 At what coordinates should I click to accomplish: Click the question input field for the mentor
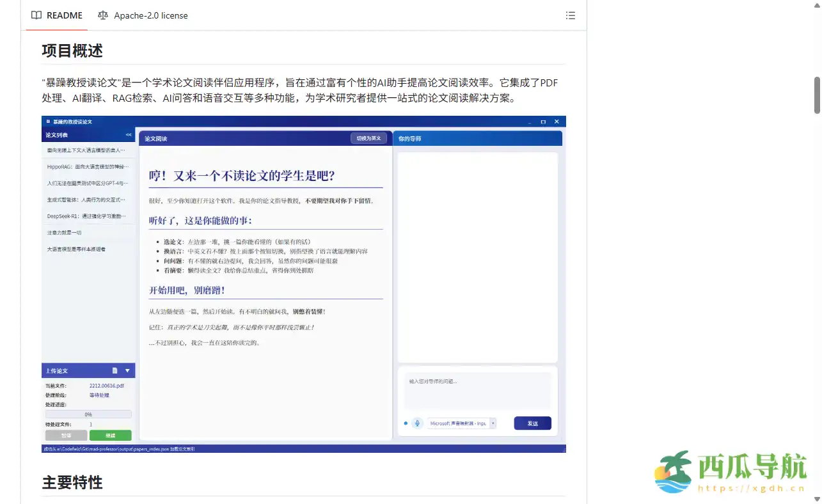coord(477,390)
